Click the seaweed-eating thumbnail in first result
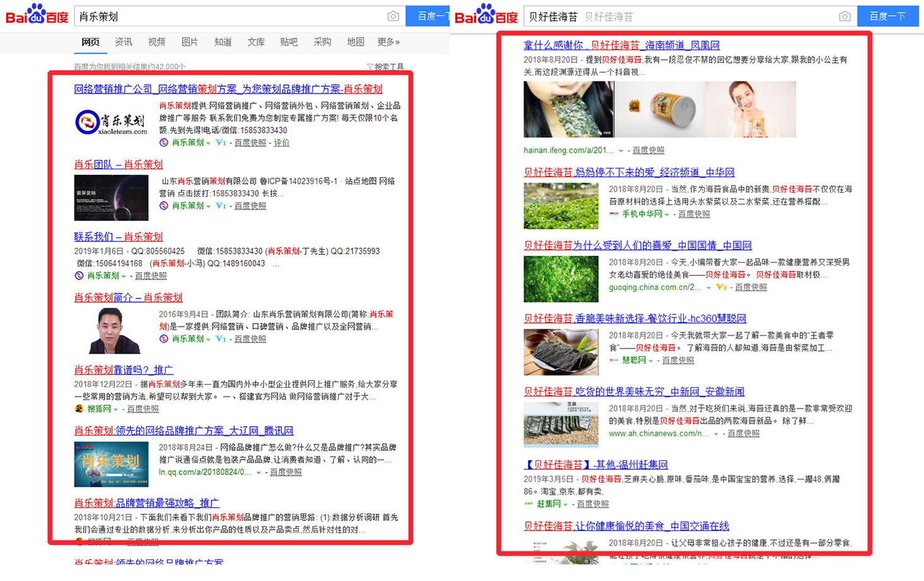 coord(568,109)
